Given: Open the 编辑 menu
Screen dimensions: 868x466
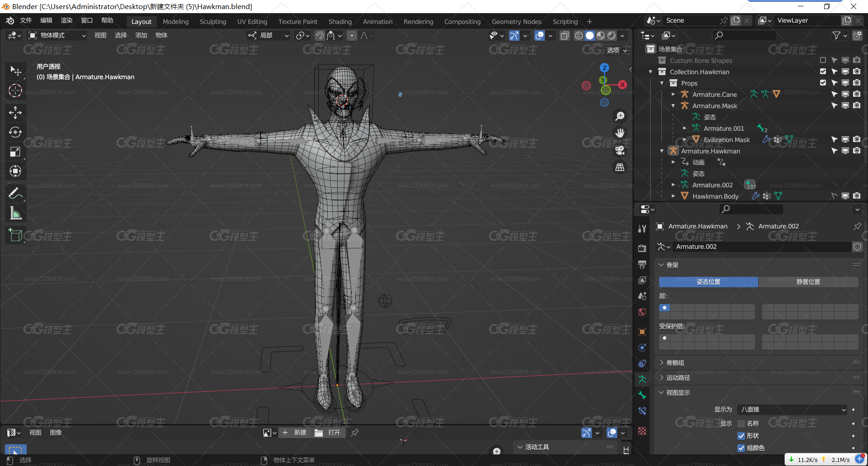Looking at the screenshot, I should tap(46, 20).
